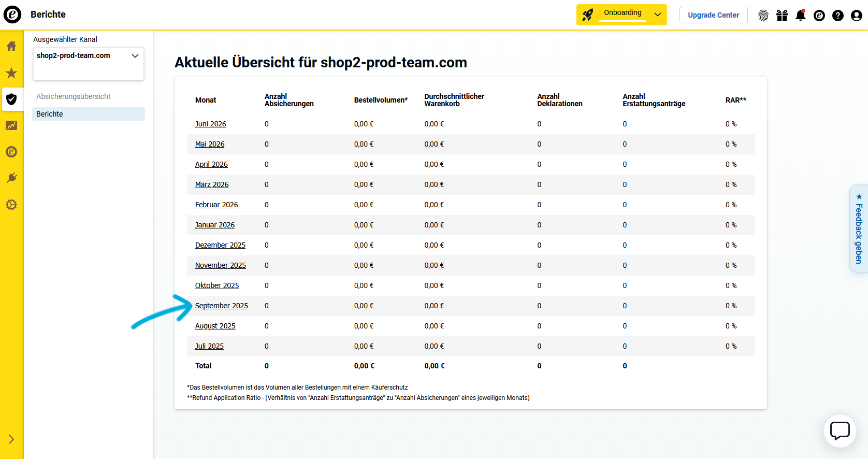Open the Juli 2025 report link
The height and width of the screenshot is (459, 868).
tap(209, 346)
